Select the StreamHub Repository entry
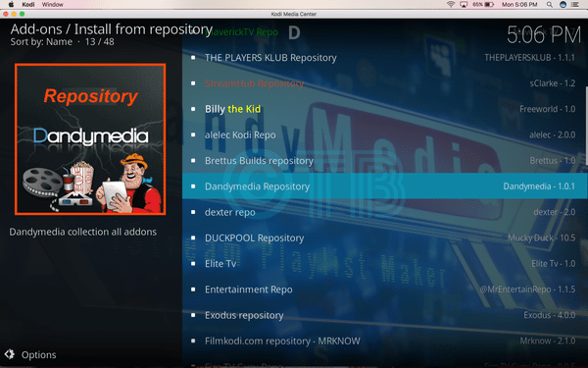Screen dimensions: 588x368 click(x=385, y=83)
